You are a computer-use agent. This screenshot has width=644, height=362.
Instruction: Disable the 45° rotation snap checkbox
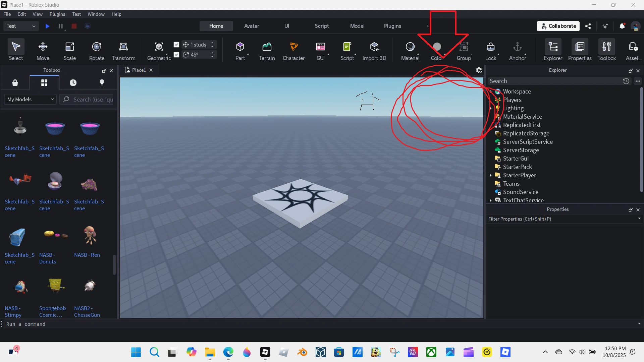coord(176,55)
